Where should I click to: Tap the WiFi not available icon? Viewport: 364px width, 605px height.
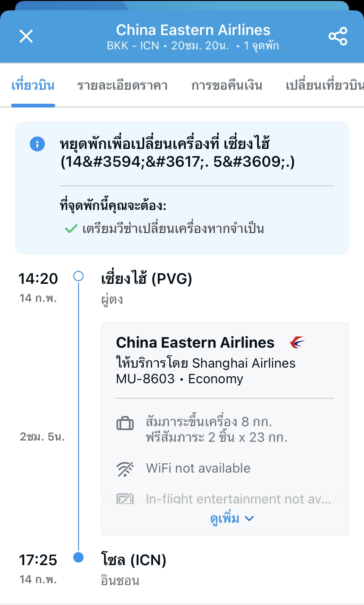pyautogui.click(x=125, y=469)
